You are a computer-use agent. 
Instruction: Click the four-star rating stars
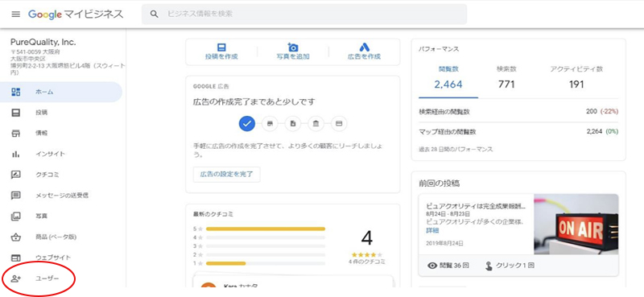click(367, 254)
